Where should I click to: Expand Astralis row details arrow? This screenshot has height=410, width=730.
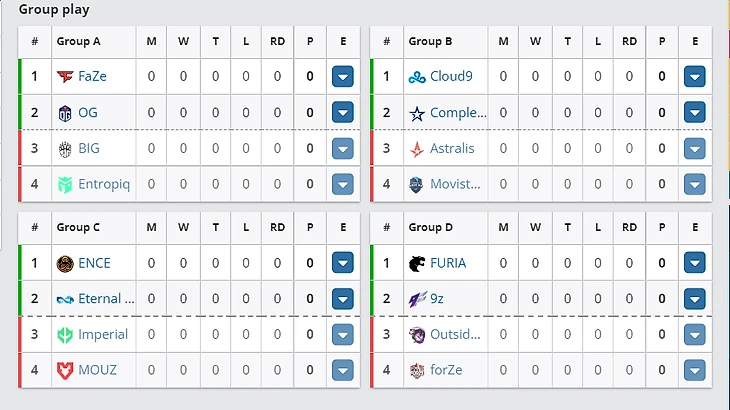(695, 149)
